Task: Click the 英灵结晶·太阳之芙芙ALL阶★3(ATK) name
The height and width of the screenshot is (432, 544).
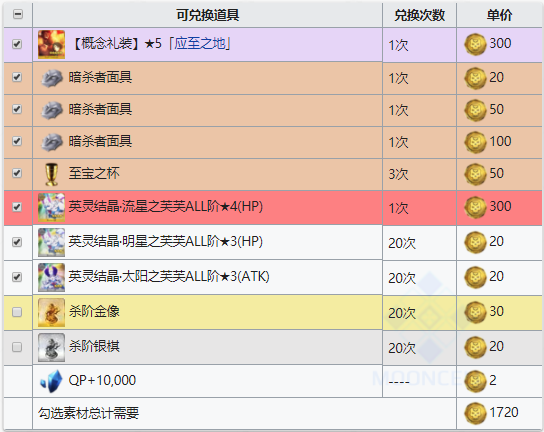Action: [169, 277]
